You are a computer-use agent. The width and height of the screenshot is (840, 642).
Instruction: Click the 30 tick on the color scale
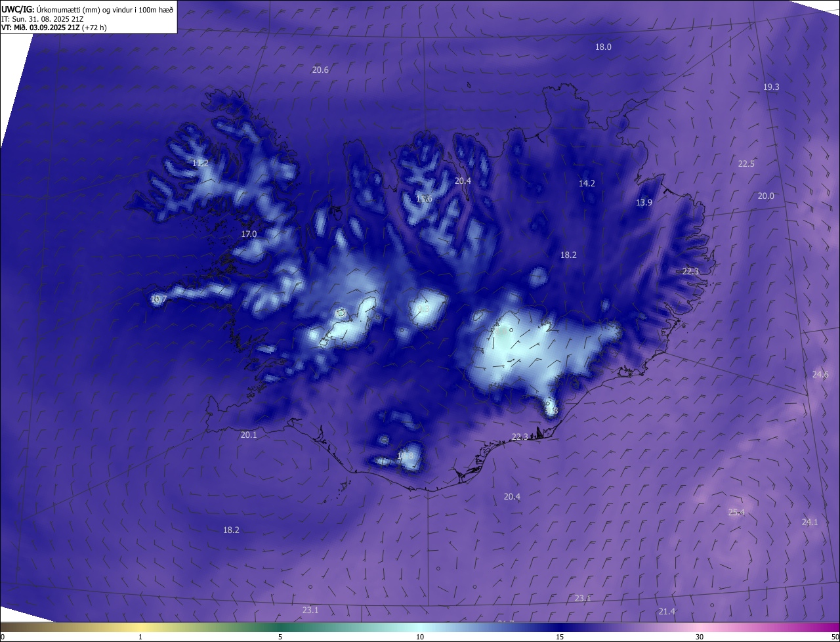(x=700, y=637)
